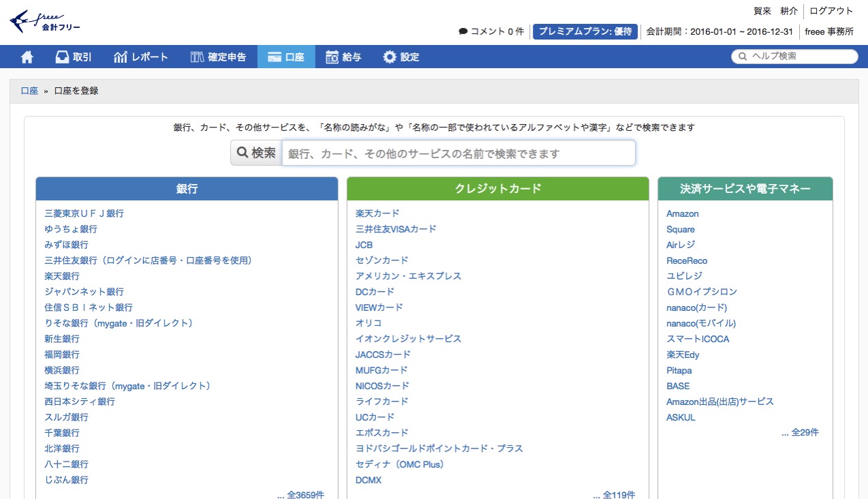The height and width of the screenshot is (499, 868).
Task: Open the 取引 menu
Action: coord(74,57)
